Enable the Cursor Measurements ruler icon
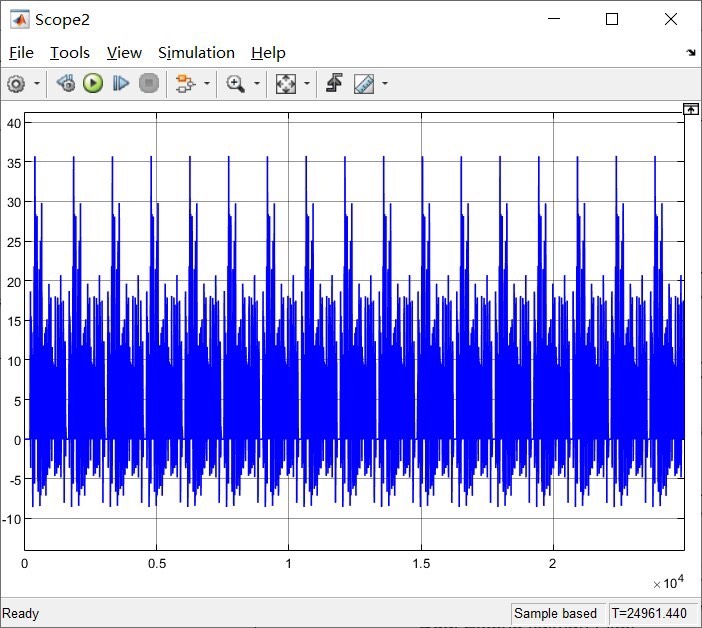This screenshot has height=628, width=702. click(364, 84)
